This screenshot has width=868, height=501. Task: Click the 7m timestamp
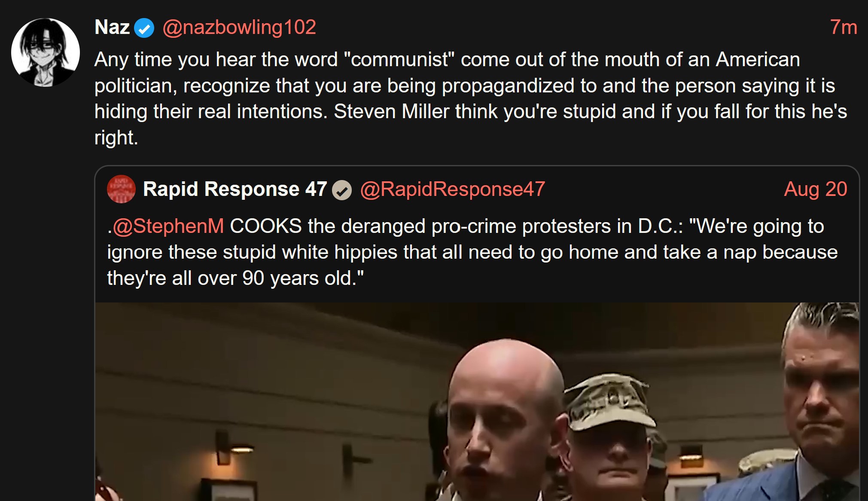(x=844, y=27)
